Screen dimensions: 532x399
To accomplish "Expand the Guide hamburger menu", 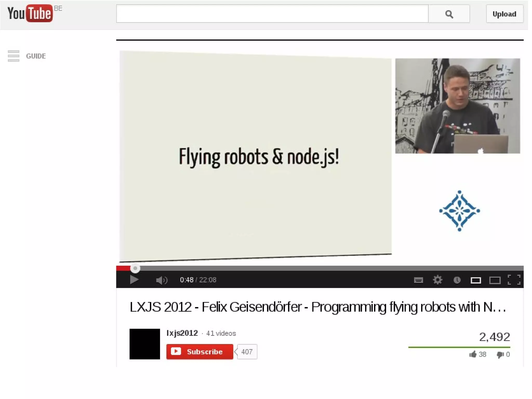I will point(14,56).
